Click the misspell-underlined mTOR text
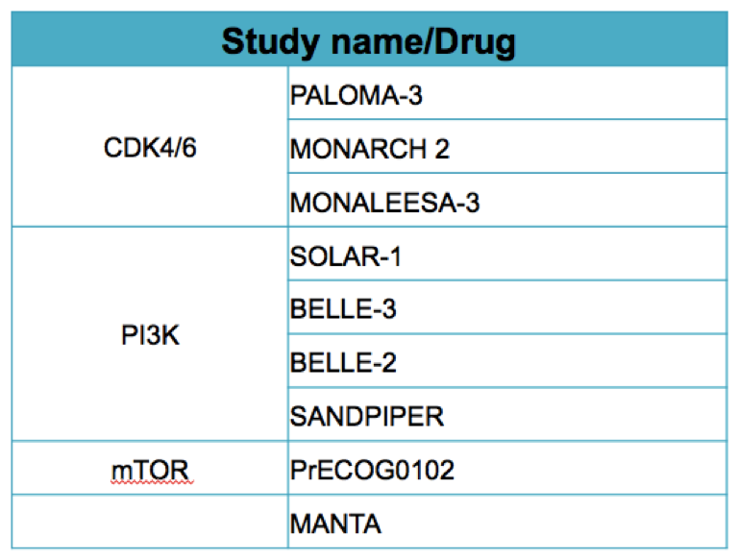 click(x=150, y=472)
